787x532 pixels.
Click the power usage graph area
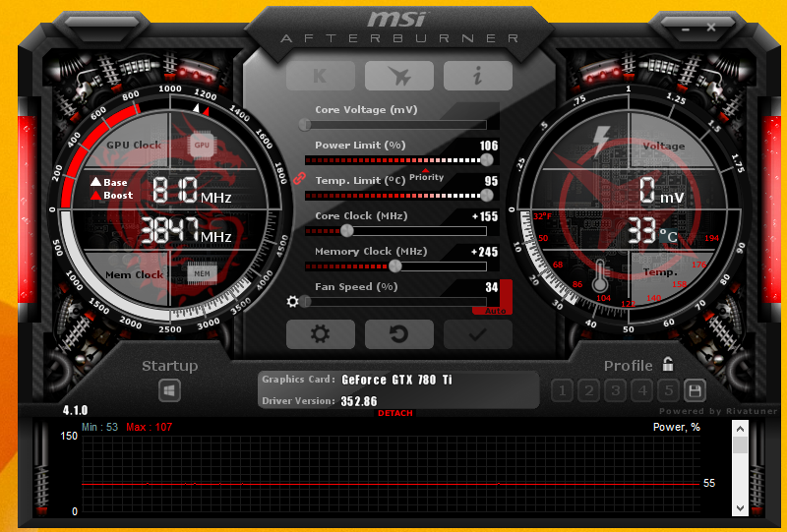click(391, 474)
